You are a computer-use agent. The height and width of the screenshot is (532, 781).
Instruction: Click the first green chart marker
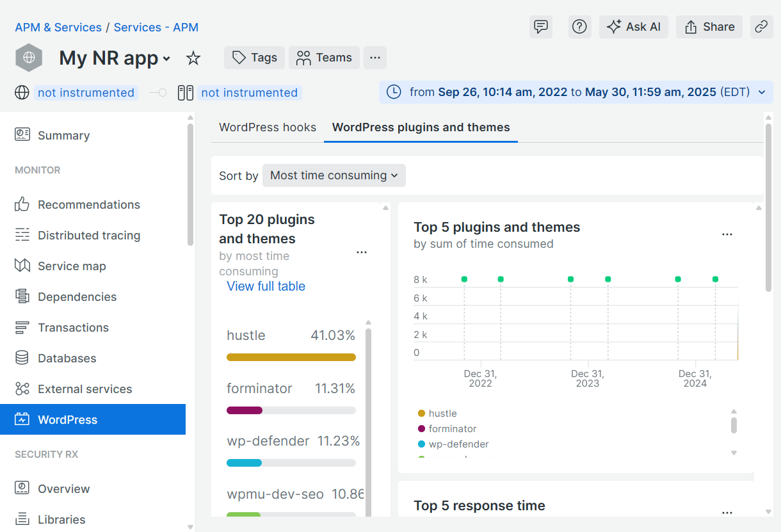(464, 279)
